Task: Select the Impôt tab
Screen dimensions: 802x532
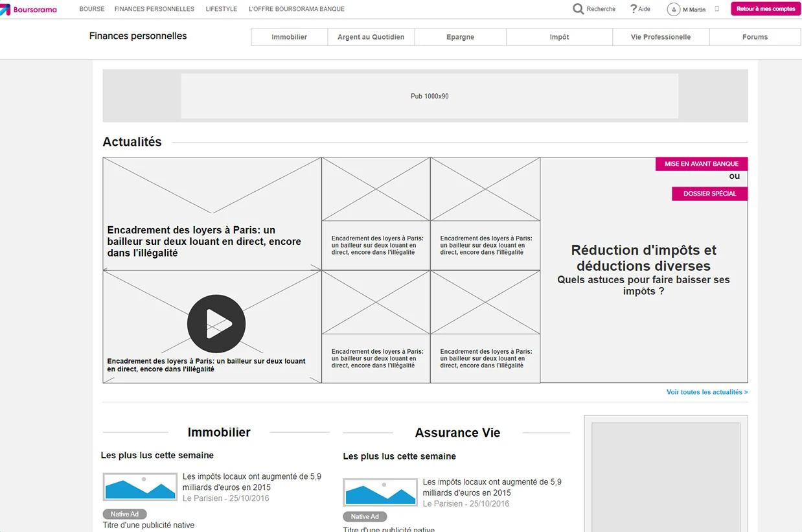Action: pyautogui.click(x=560, y=37)
